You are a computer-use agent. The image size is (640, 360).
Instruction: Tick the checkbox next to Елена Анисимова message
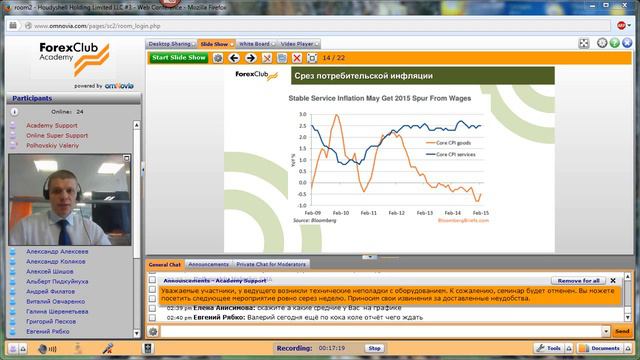152,308
